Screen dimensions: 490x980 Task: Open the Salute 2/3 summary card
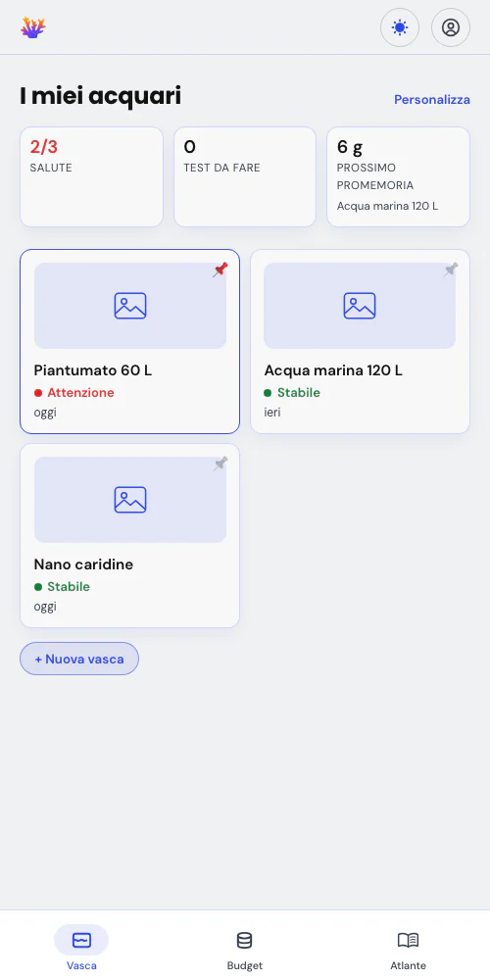91,176
